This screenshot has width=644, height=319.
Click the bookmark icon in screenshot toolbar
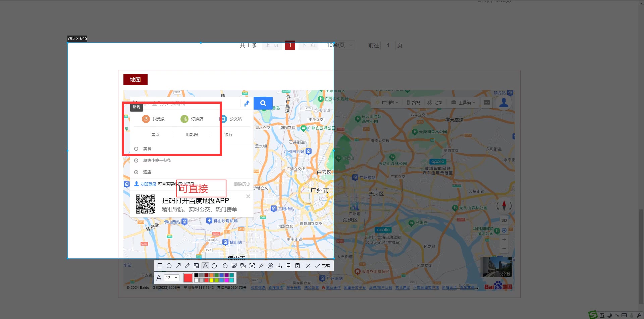pyautogui.click(x=298, y=266)
